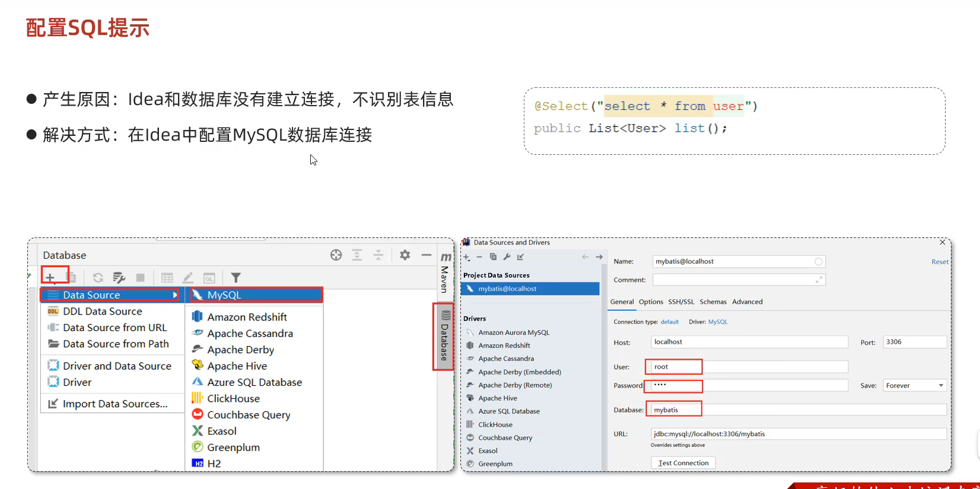This screenshot has height=489, width=980.
Task: Click the Test Connection button
Action: click(683, 463)
